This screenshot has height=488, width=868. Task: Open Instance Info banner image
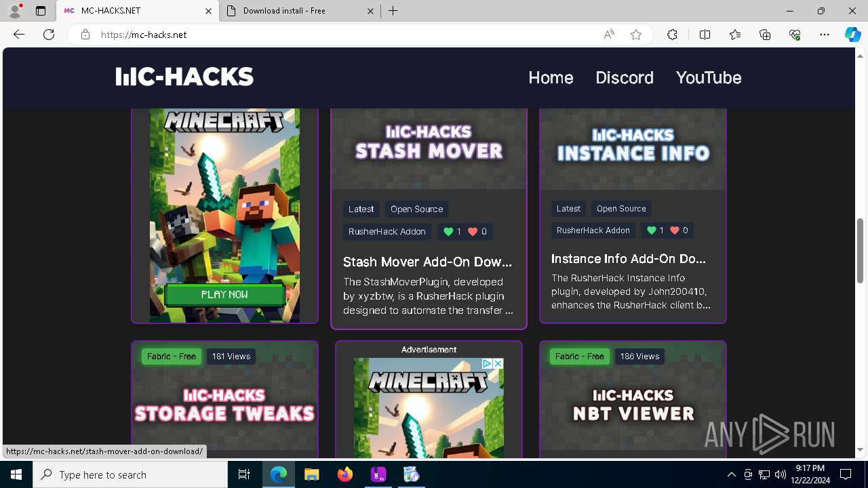coord(633,148)
